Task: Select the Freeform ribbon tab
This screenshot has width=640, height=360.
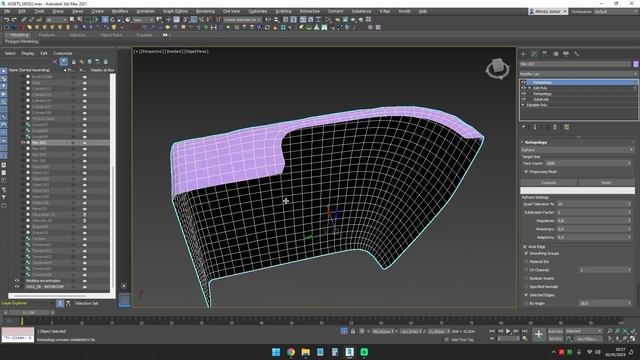Action: point(47,35)
